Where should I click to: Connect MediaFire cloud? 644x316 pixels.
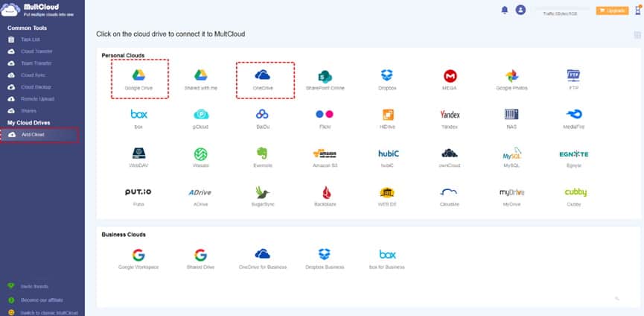(x=574, y=118)
